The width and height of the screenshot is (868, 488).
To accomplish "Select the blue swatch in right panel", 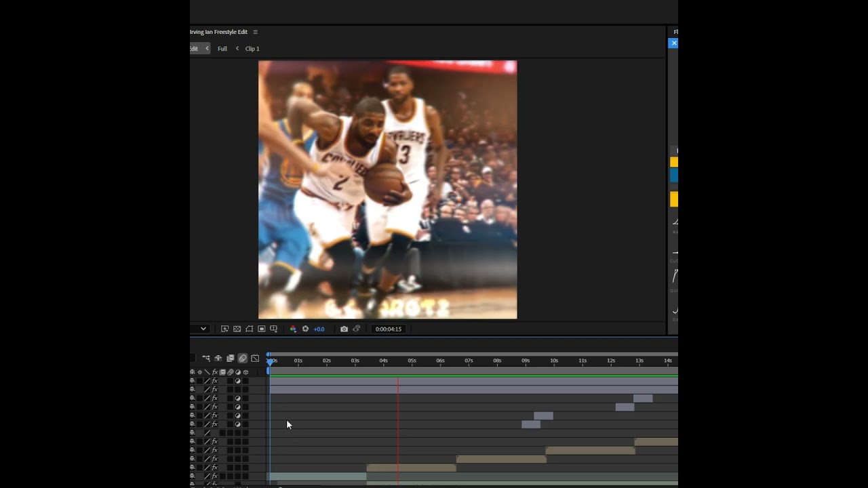I will coord(674,175).
